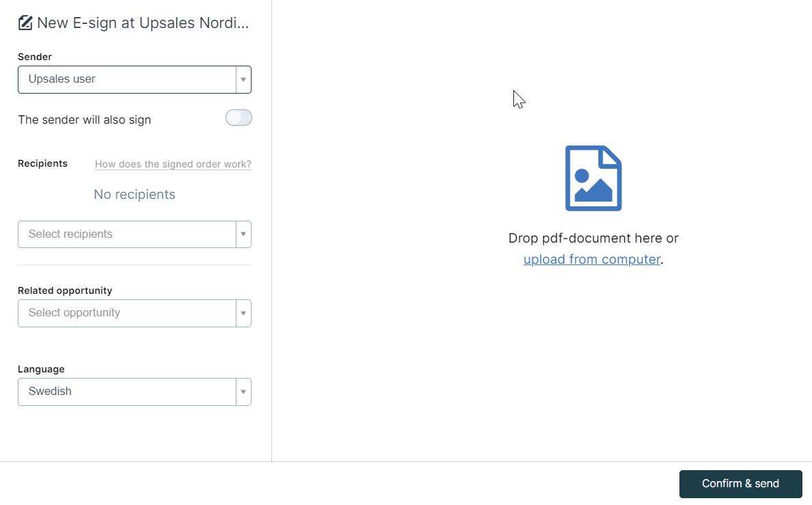
Task: Click the 'New E-sign at Upsales Nordi...' title
Action: click(x=143, y=23)
